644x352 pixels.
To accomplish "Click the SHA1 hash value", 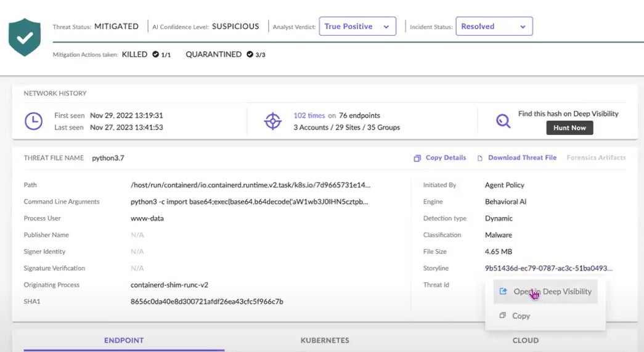I will [206, 301].
